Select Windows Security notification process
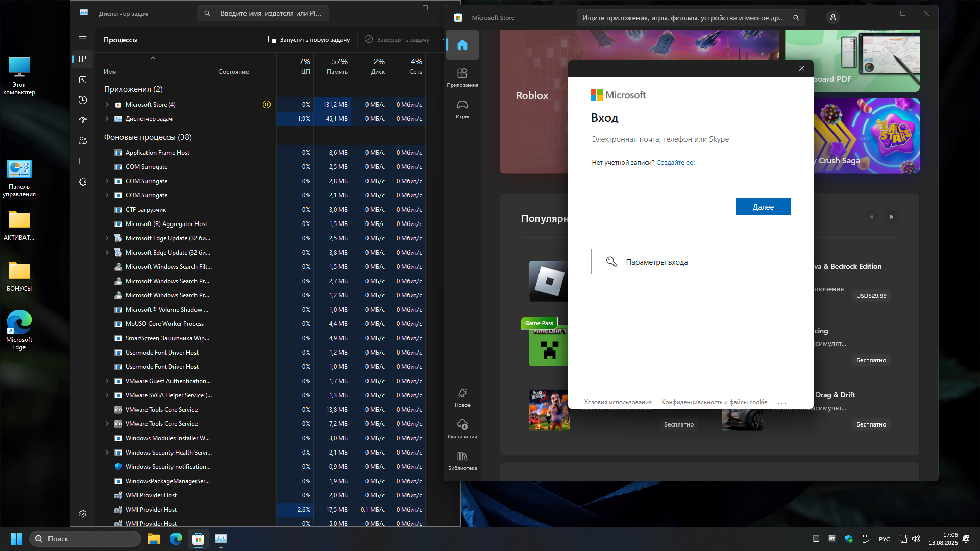 pyautogui.click(x=260, y=467)
